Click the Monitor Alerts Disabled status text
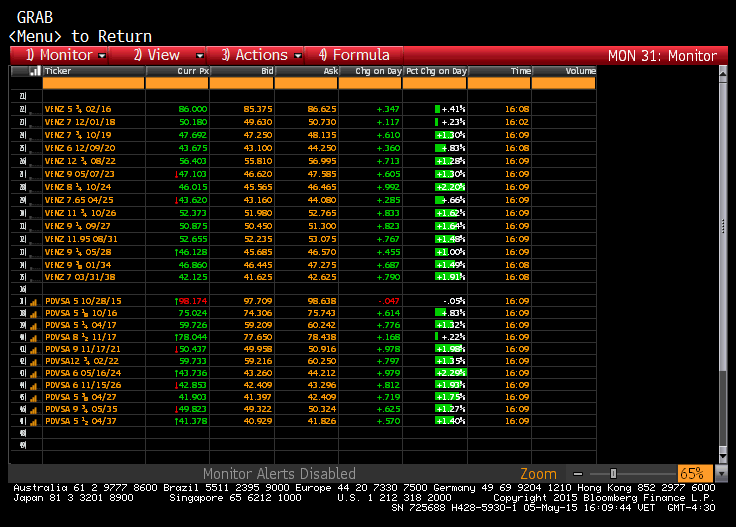 click(279, 474)
